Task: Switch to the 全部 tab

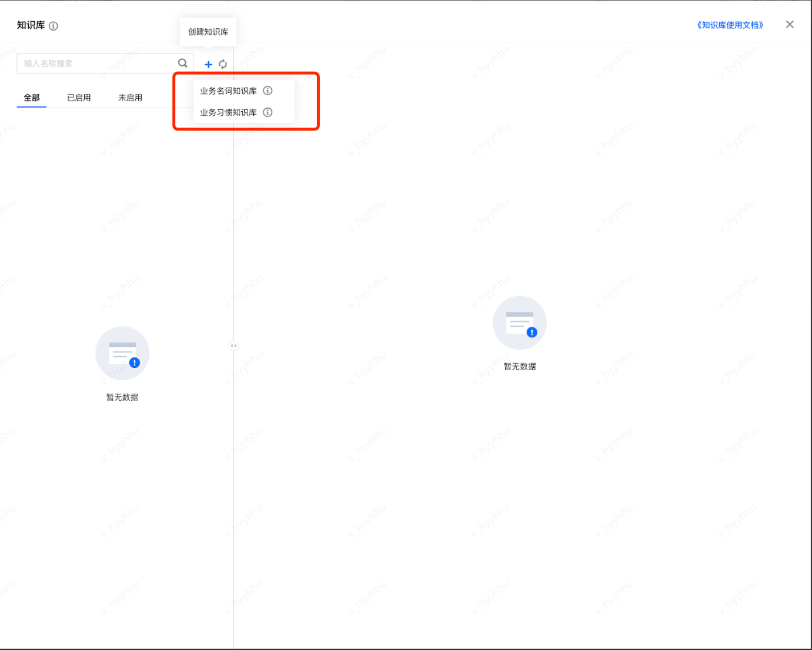Action: pyautogui.click(x=32, y=98)
